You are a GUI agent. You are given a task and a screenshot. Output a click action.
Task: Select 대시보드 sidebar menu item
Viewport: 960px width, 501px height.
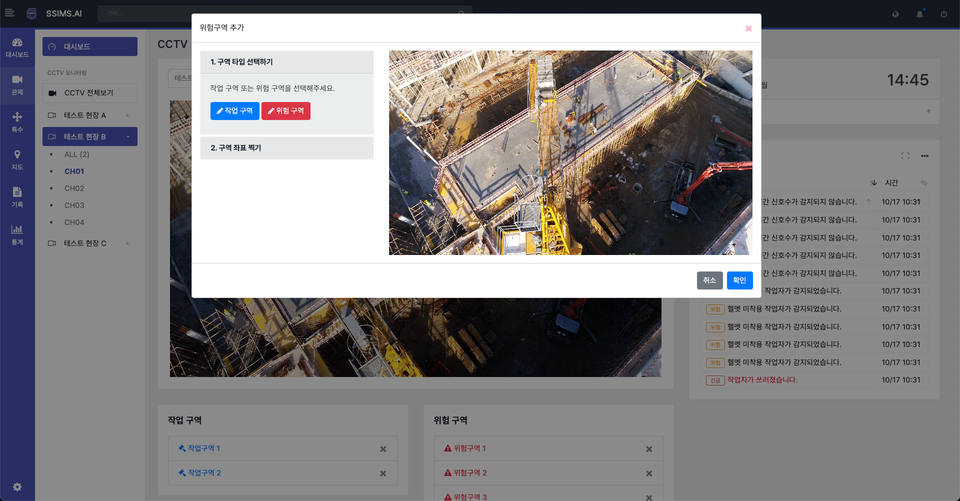coord(90,47)
